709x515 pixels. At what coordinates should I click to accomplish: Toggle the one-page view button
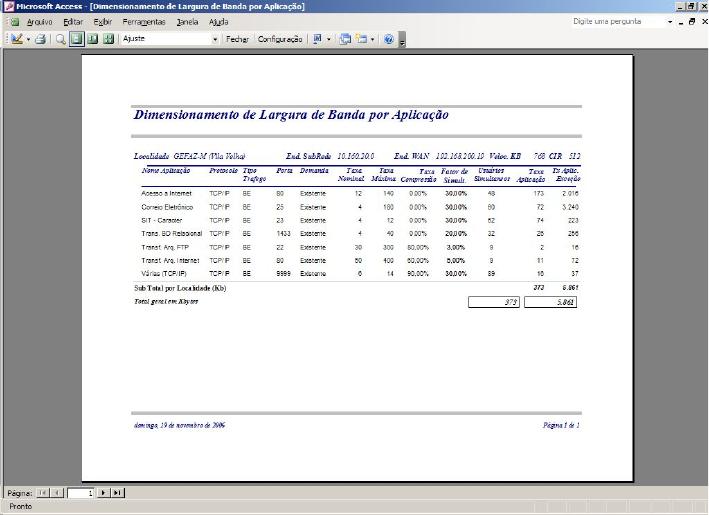(x=77, y=39)
